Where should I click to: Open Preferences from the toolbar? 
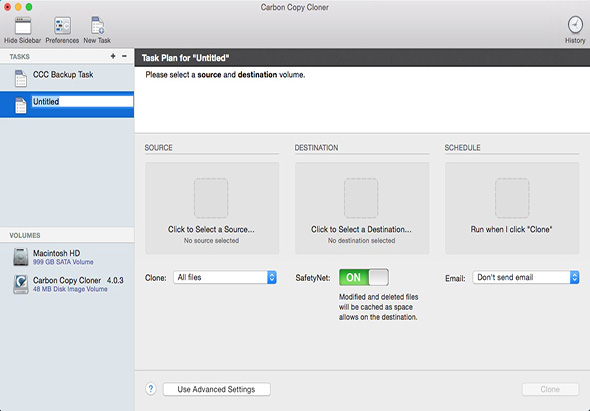(62, 26)
